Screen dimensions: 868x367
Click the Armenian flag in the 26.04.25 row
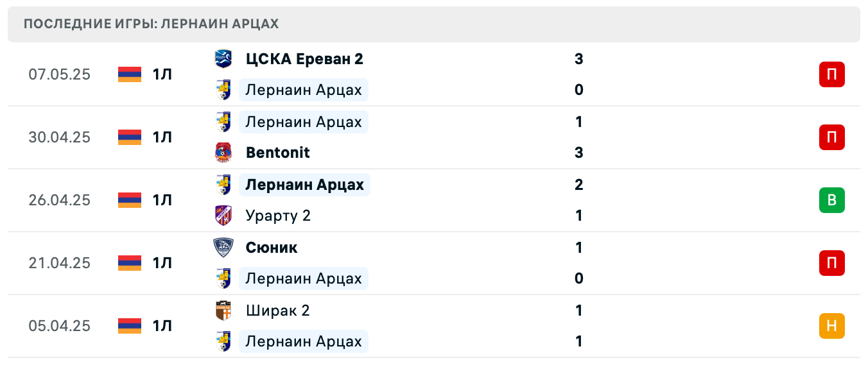[130, 200]
